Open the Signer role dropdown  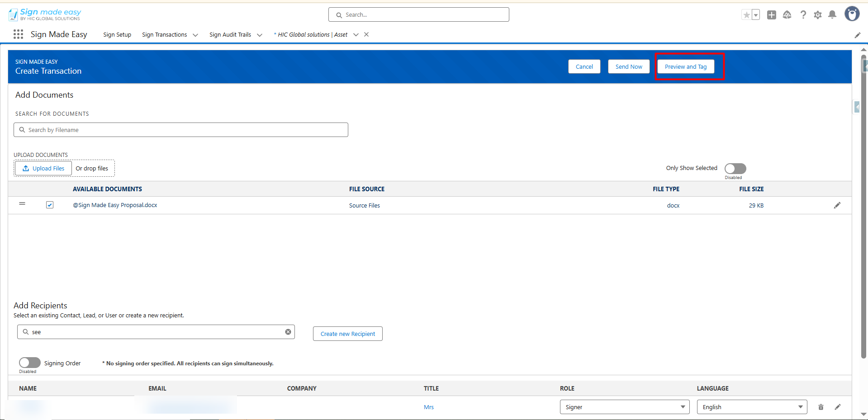coord(625,407)
